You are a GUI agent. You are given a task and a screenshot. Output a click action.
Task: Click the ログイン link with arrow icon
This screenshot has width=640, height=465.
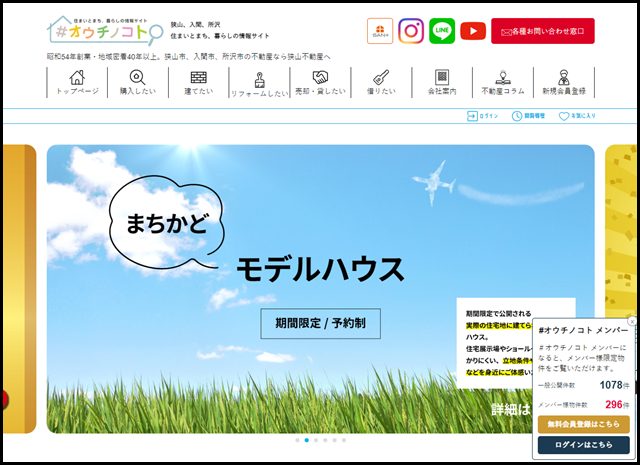tap(482, 116)
